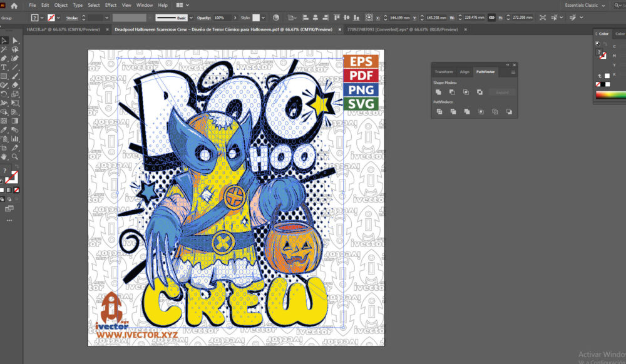This screenshot has width=626, height=364.
Task: Click the fill swatch in the control bar
Action: (x=35, y=18)
